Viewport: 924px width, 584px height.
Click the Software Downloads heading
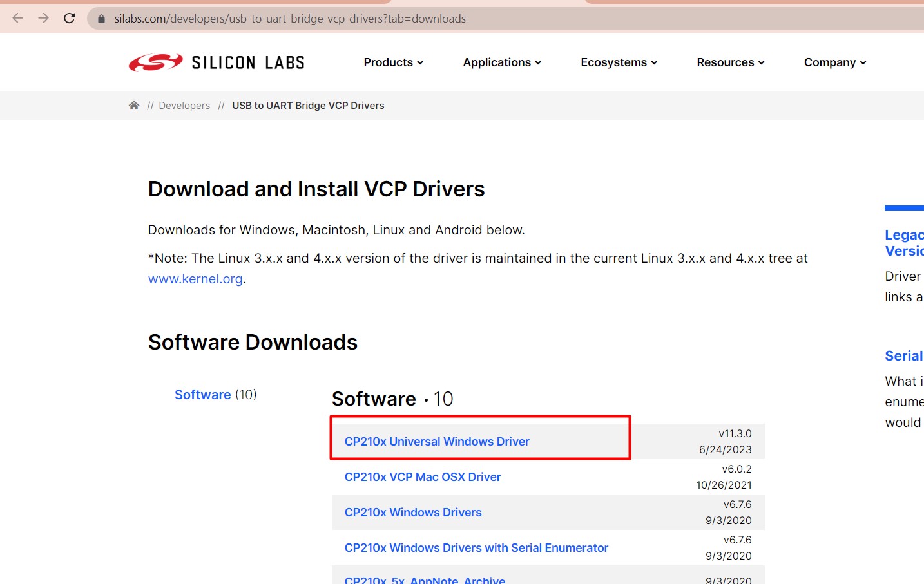click(x=253, y=343)
